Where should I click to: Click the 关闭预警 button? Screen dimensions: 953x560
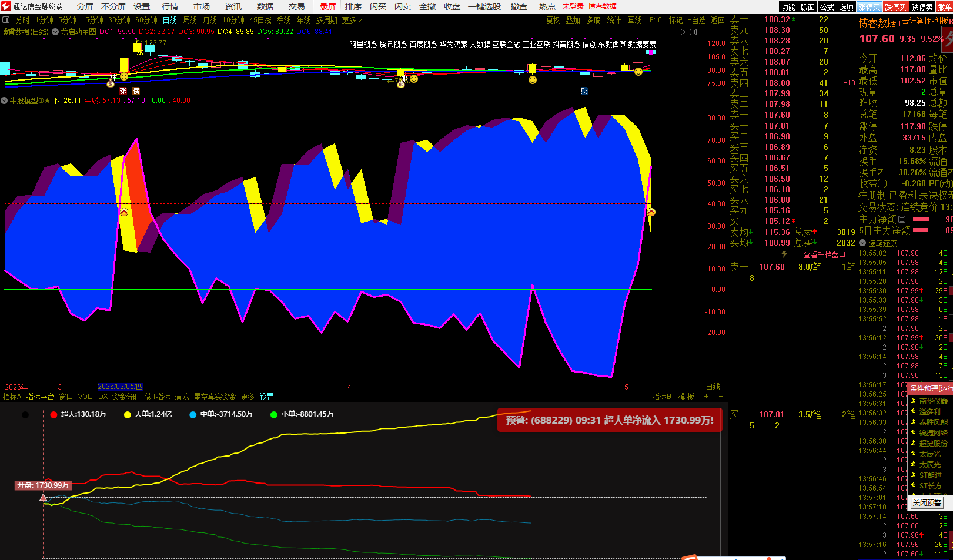[927, 503]
